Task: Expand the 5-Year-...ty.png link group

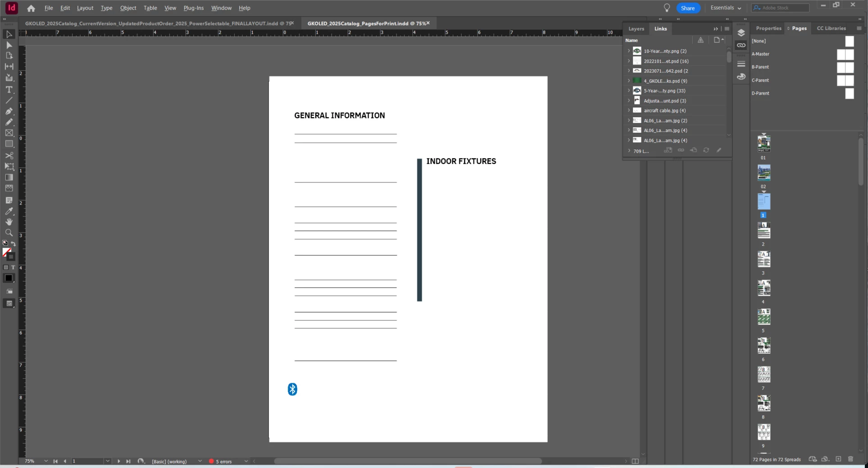Action: (629, 91)
